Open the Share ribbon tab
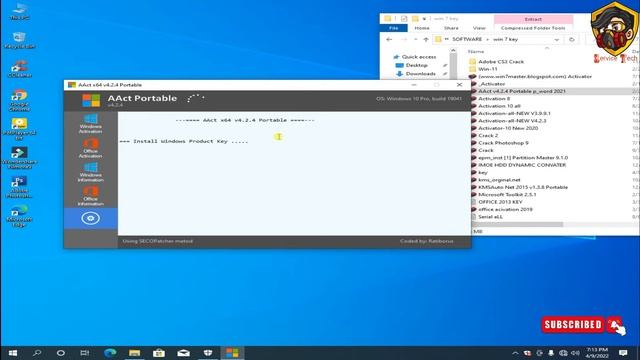The image size is (640, 360). click(451, 28)
